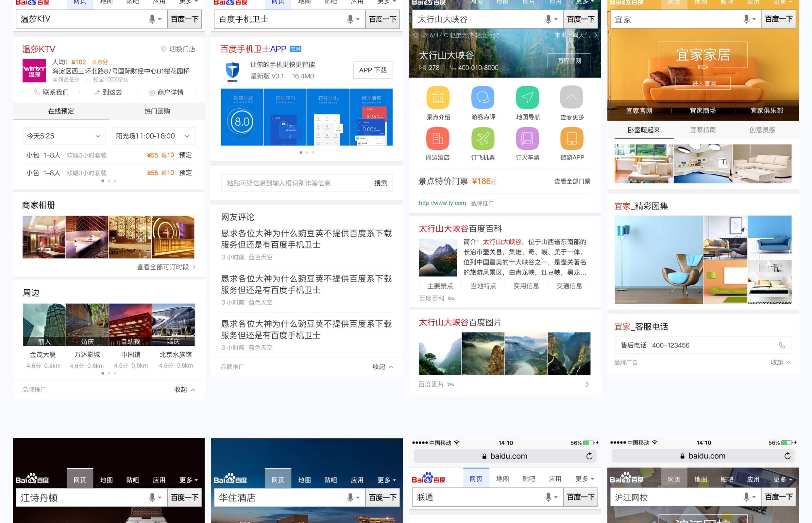Open the 订飞机票 airplane icon

[x=482, y=139]
